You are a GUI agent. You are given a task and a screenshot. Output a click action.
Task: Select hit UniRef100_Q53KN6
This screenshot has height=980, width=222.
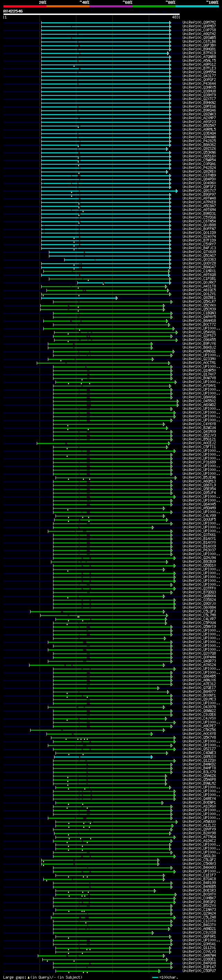199,152
